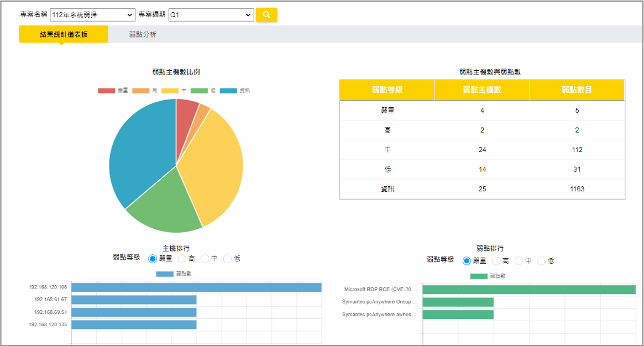
Task: Switch to the 弱點分析 tab
Action: 143,34
